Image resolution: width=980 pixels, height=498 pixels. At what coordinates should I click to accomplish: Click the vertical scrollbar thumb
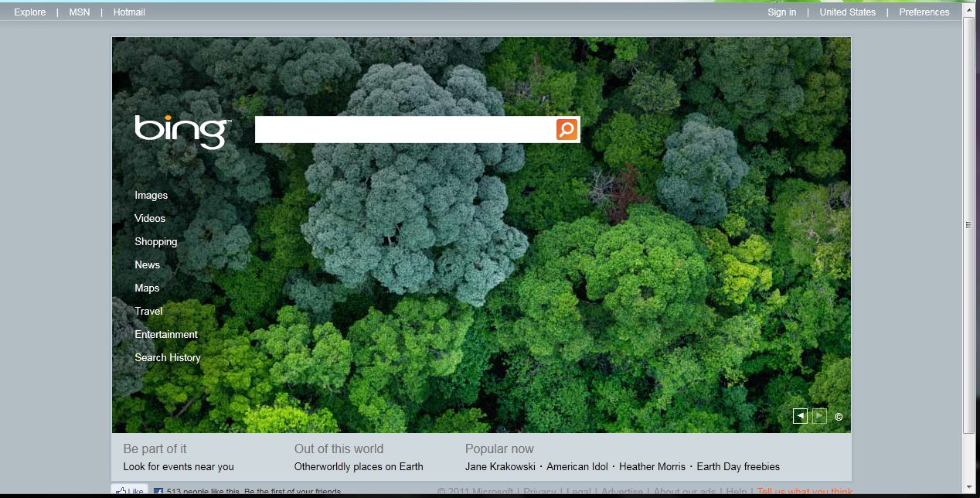click(x=969, y=225)
